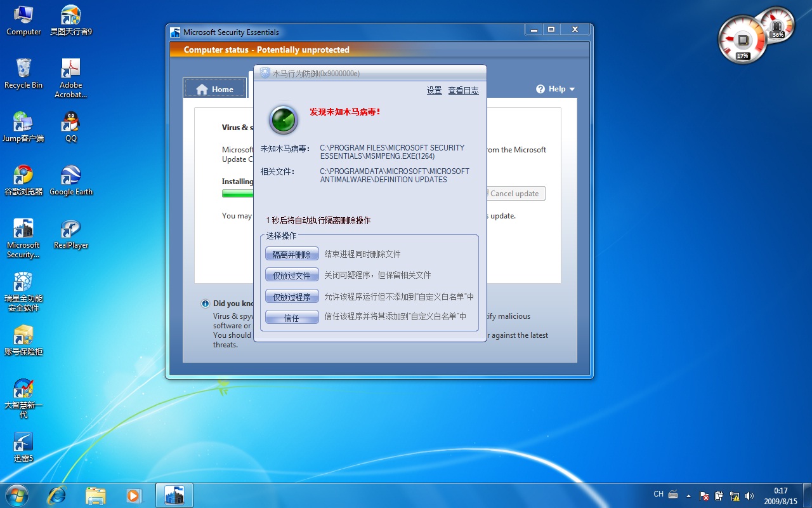812x508 pixels.
Task: Click the 仅放过程序 button
Action: point(292,297)
